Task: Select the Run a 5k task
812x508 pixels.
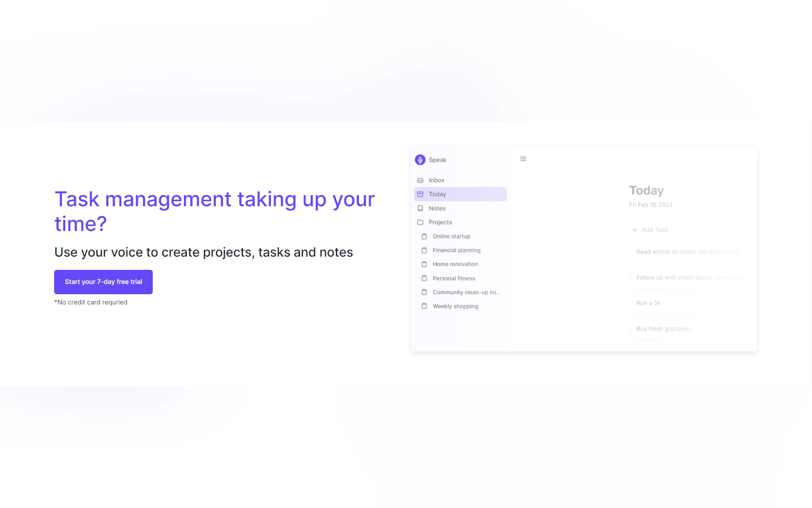Action: tap(648, 303)
